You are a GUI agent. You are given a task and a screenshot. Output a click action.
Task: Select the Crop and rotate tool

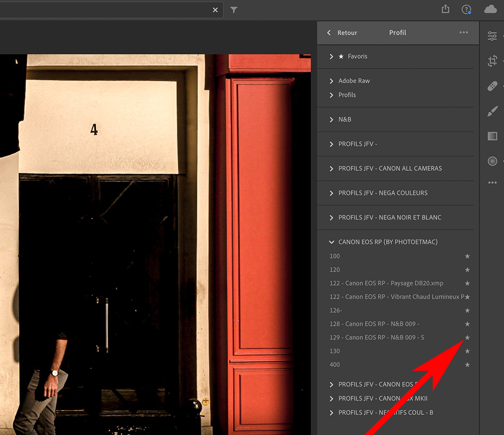[492, 61]
